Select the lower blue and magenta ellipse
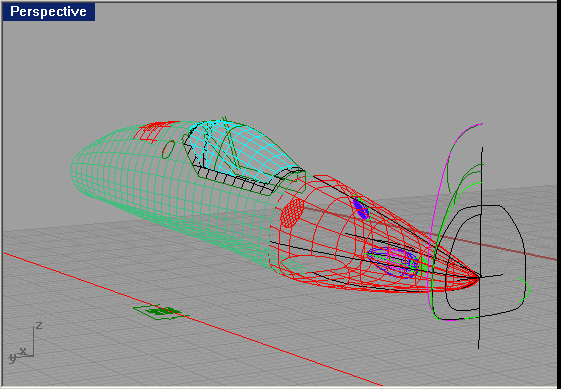561x389 pixels. coord(394,262)
